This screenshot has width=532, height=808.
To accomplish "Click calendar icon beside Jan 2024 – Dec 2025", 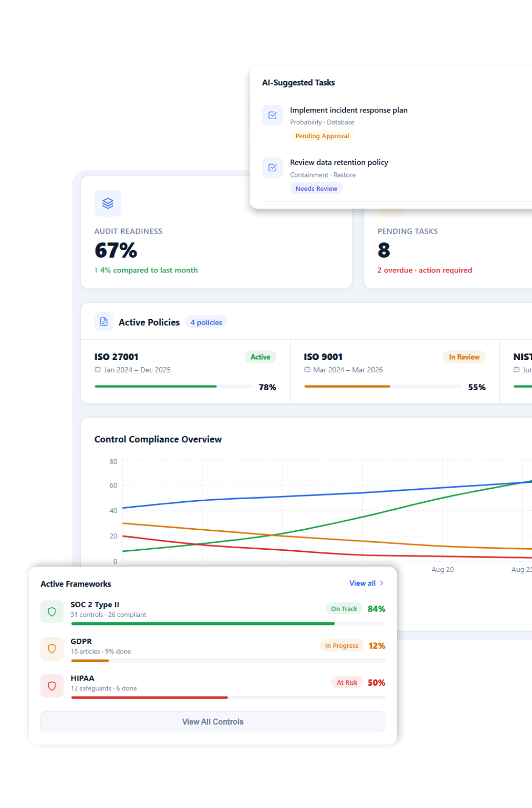I will 98,370.
